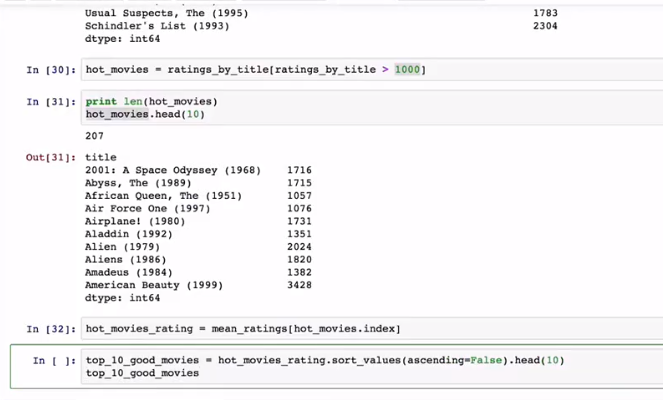Click the 'False' keyword in the active cell
This screenshot has width=663, height=400.
pos(486,360)
